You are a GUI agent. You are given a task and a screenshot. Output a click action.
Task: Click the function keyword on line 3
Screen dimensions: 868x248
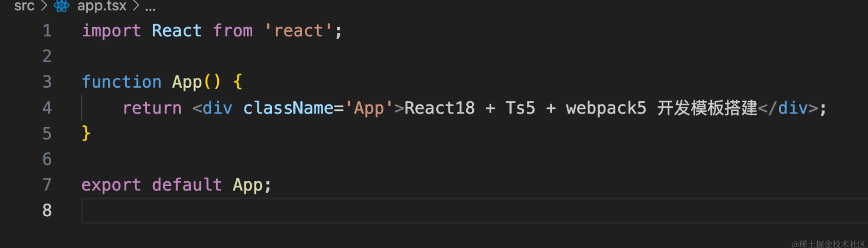tap(121, 82)
